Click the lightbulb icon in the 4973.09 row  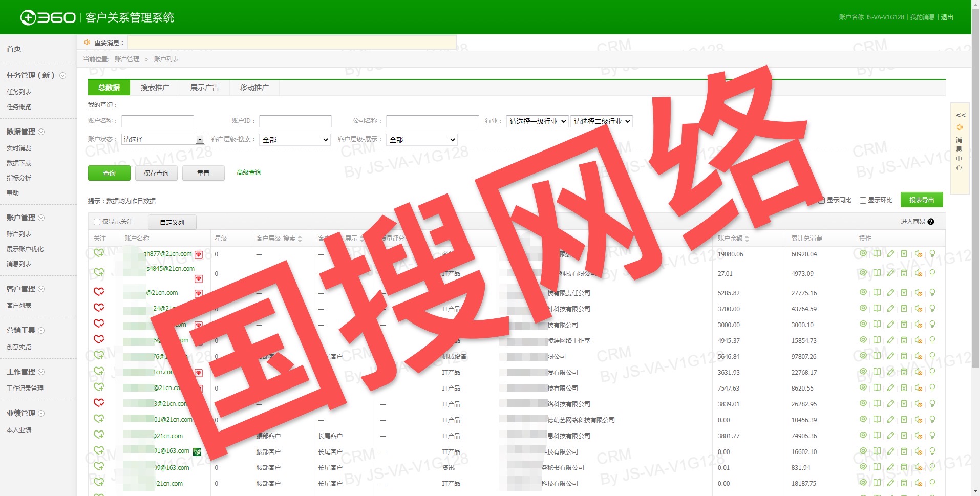coord(932,273)
